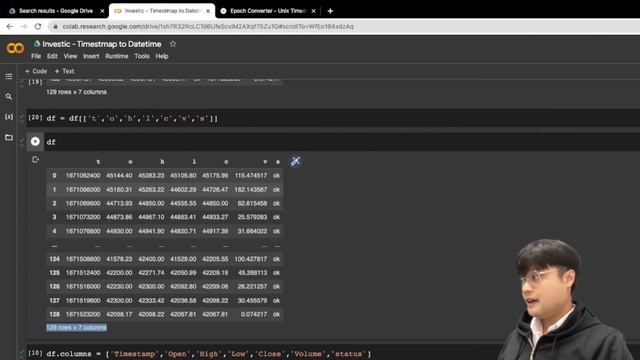640x360 pixels.
Task: Add a new Code cell
Action: [x=36, y=71]
